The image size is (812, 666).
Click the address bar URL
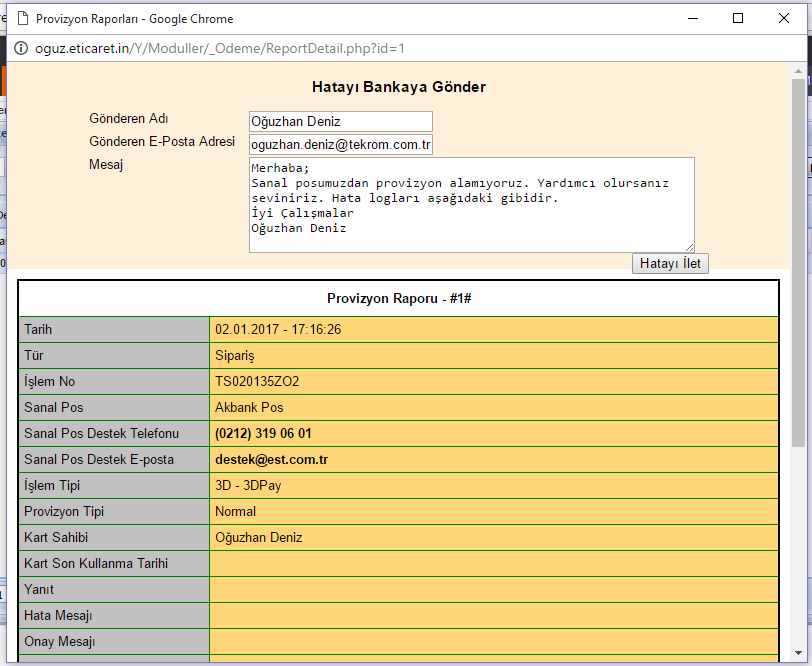coord(220,49)
